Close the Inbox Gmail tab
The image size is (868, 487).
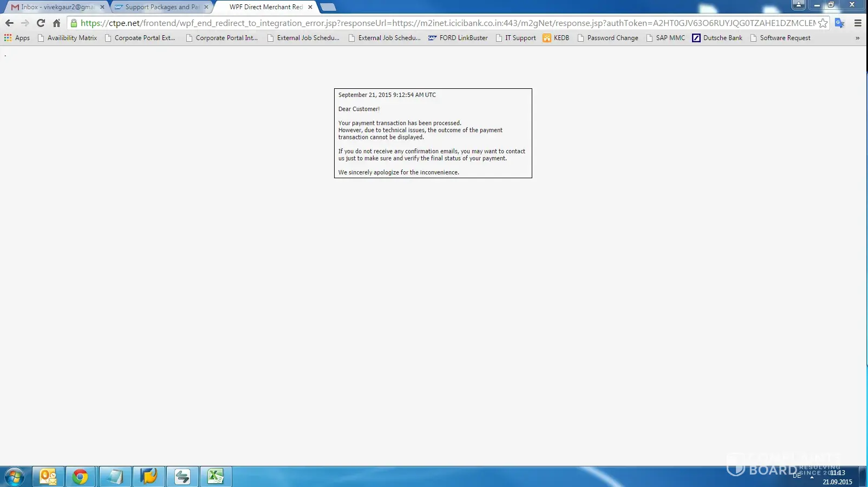[x=102, y=7]
